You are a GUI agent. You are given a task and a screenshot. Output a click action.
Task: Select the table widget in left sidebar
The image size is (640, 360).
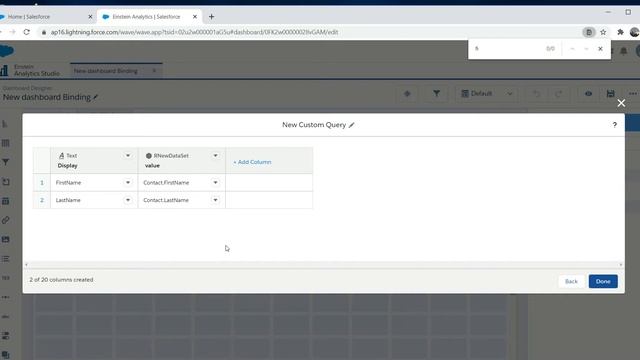[5, 143]
